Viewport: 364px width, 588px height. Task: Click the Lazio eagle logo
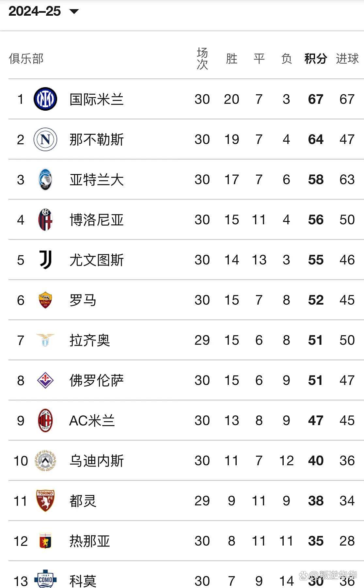[45, 340]
